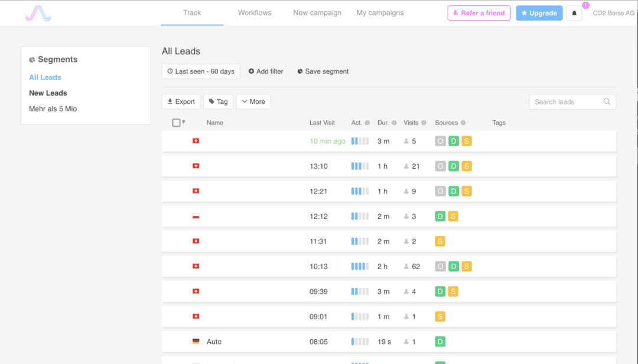Click the app logo in top-left
Viewport: 638px width, 364px height.
pyautogui.click(x=38, y=14)
